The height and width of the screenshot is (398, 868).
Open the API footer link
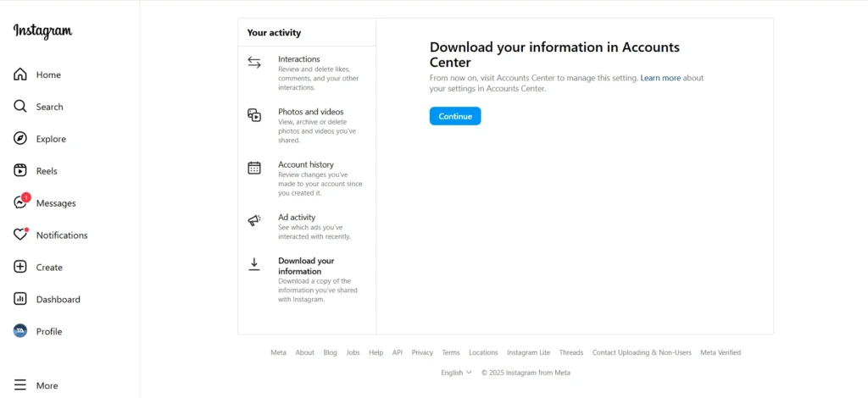point(397,352)
